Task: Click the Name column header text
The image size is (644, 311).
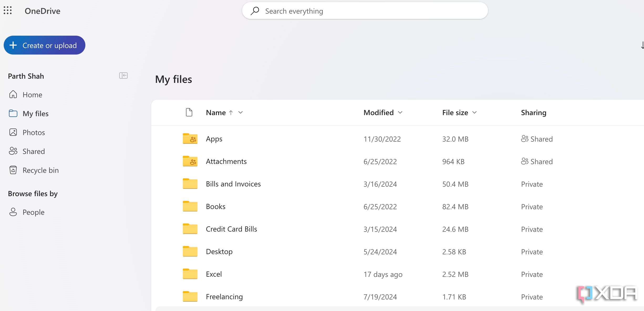Action: (216, 112)
